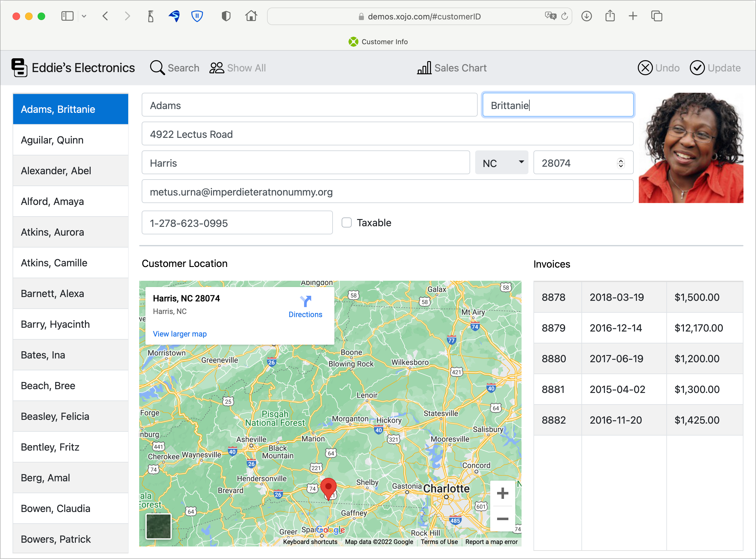The height and width of the screenshot is (559, 756).
Task: Click the Search magnifier icon
Action: click(x=157, y=68)
